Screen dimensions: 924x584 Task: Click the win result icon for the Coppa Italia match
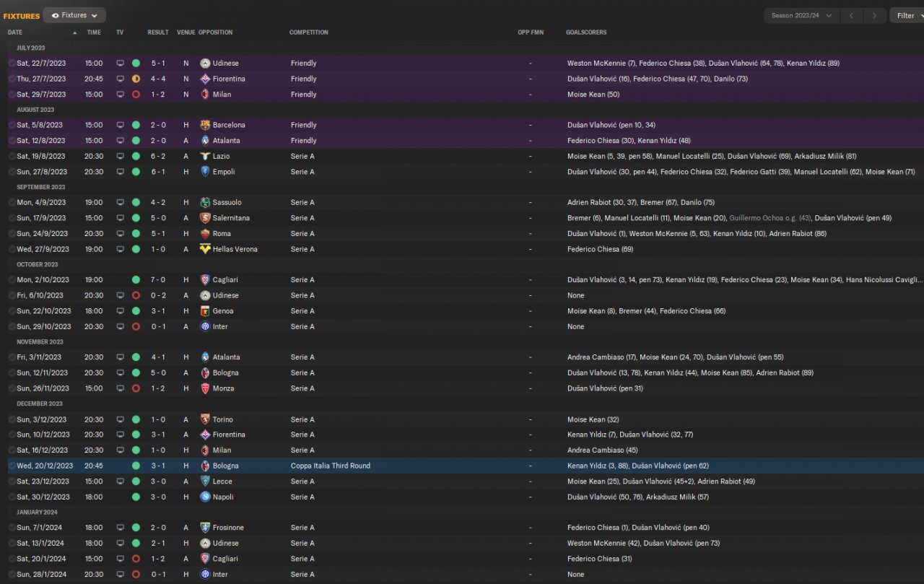[x=136, y=466]
